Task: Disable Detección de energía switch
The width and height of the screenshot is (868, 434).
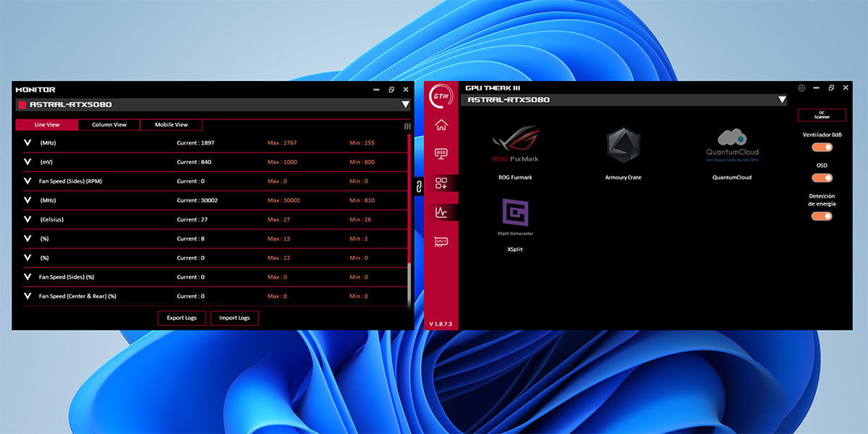Action: pyautogui.click(x=822, y=216)
